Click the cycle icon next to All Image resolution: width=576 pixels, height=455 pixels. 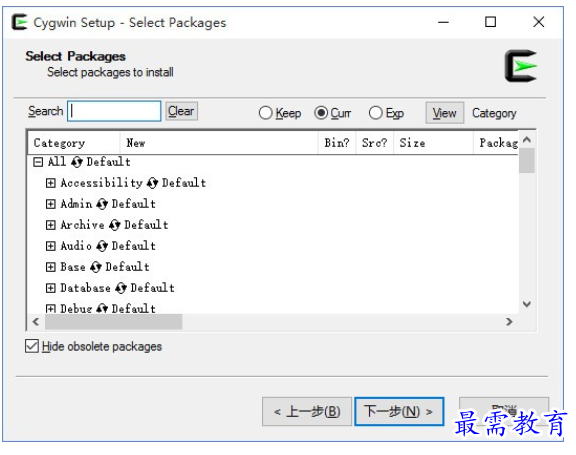(x=77, y=162)
